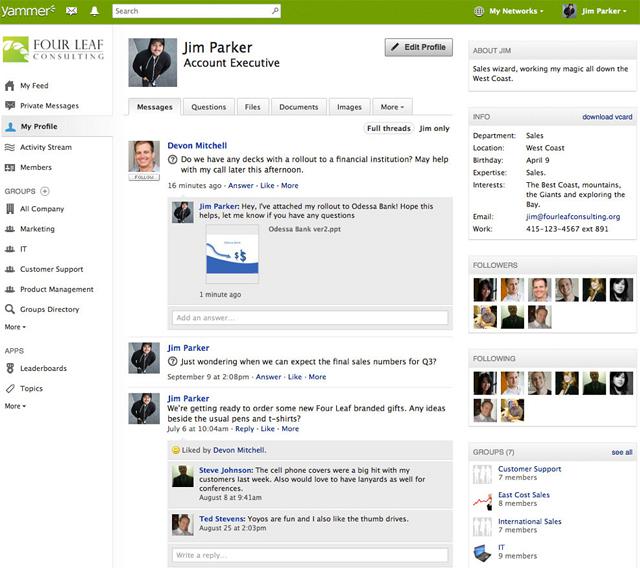Click the notifications bell icon
This screenshot has height=568, width=640.
point(95,11)
